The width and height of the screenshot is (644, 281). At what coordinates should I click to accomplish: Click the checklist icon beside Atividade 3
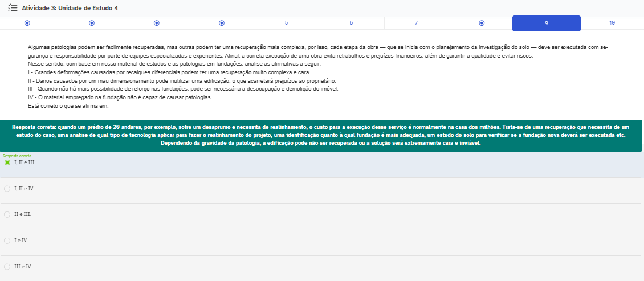coord(13,8)
